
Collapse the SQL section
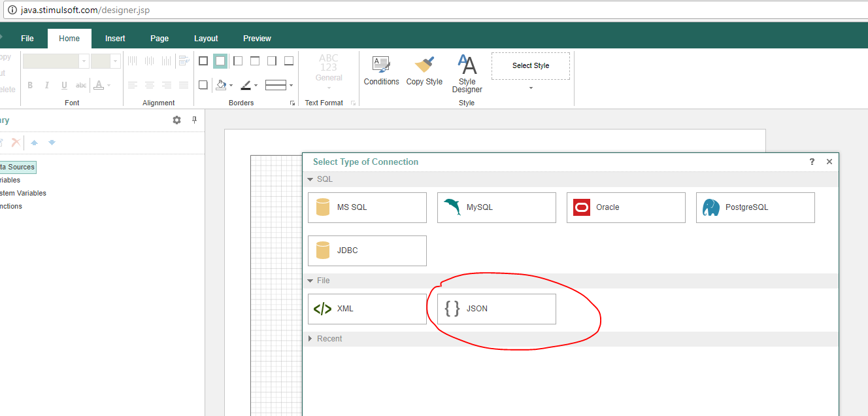(x=311, y=179)
